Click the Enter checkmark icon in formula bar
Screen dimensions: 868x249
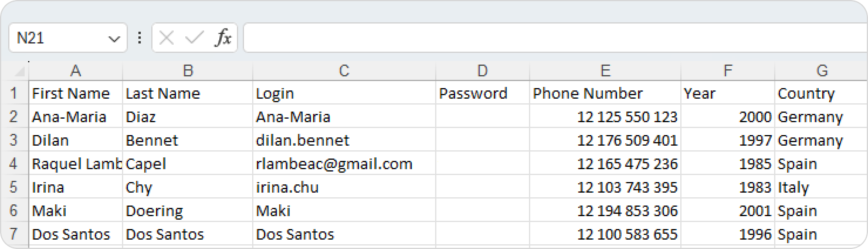[x=194, y=38]
